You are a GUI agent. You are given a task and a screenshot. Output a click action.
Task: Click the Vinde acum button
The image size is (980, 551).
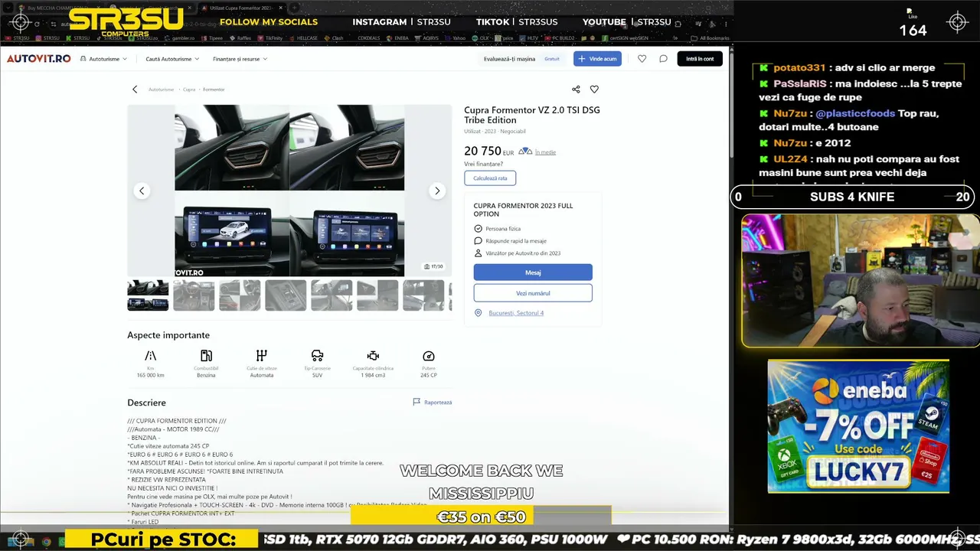point(597,59)
